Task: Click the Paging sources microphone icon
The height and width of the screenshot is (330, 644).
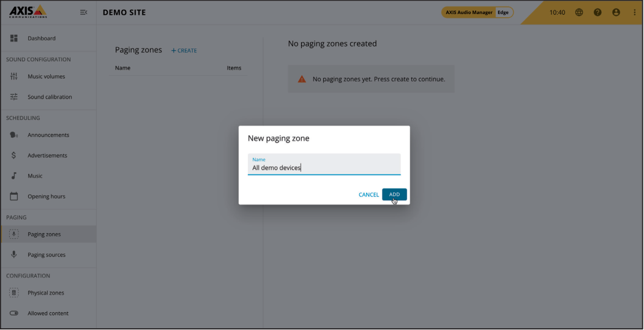Action: [14, 255]
